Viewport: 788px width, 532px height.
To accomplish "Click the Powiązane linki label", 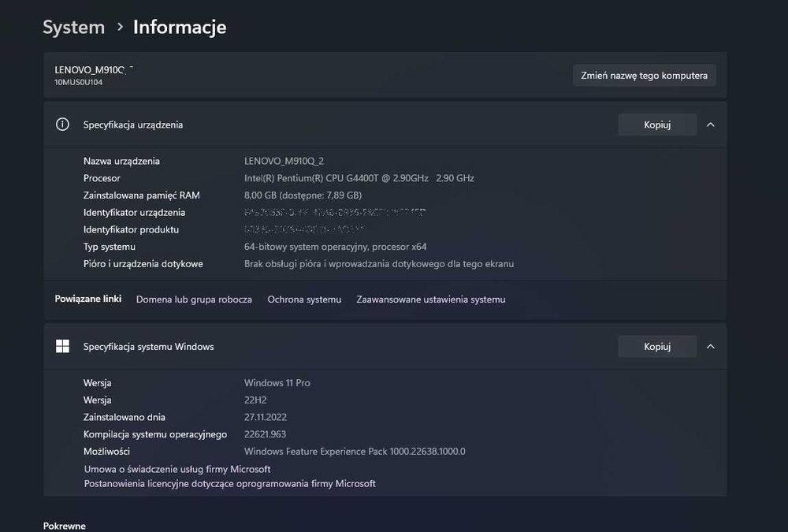I will click(88, 299).
